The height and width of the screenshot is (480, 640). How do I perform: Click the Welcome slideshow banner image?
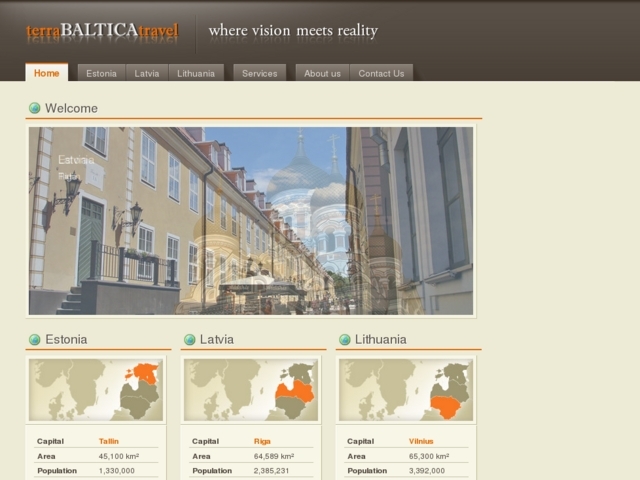[x=251, y=221]
